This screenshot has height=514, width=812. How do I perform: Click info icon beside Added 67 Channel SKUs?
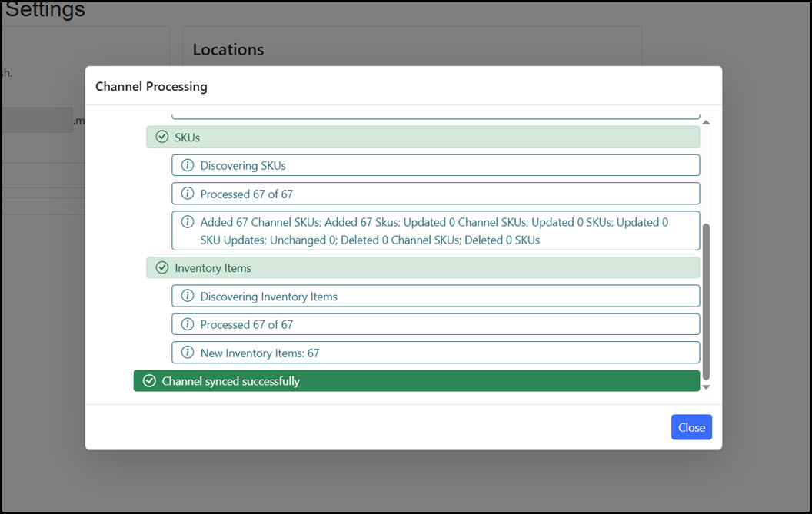pyautogui.click(x=187, y=222)
